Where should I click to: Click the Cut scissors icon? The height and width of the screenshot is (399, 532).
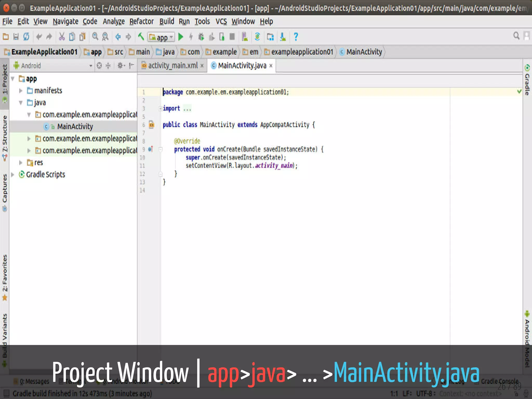[62, 37]
